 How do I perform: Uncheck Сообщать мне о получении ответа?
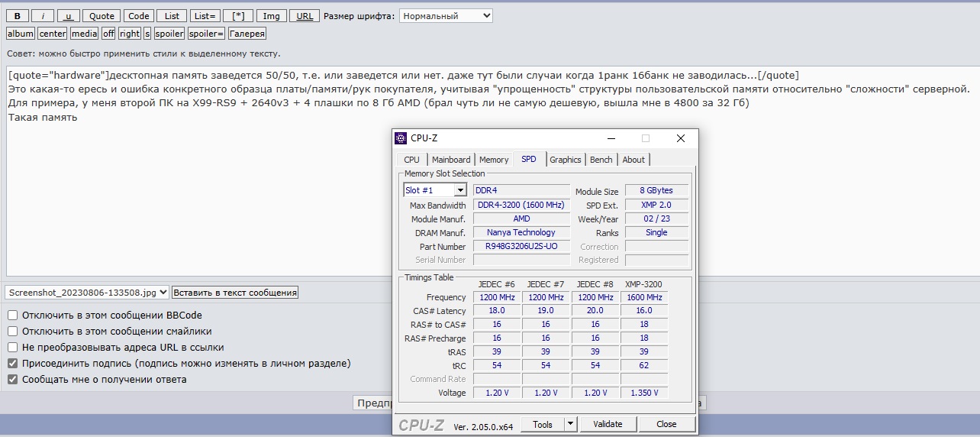pos(12,379)
